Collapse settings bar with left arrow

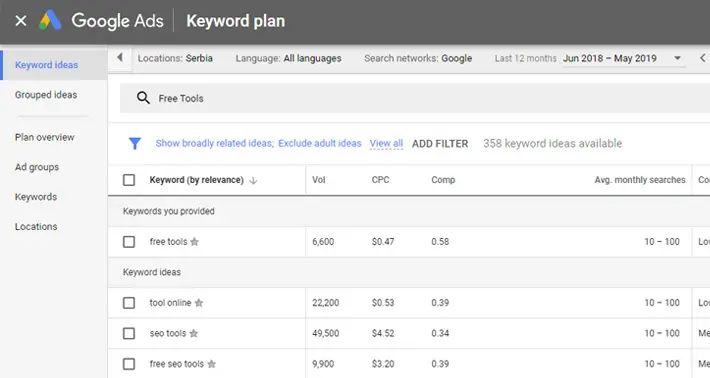(x=120, y=57)
